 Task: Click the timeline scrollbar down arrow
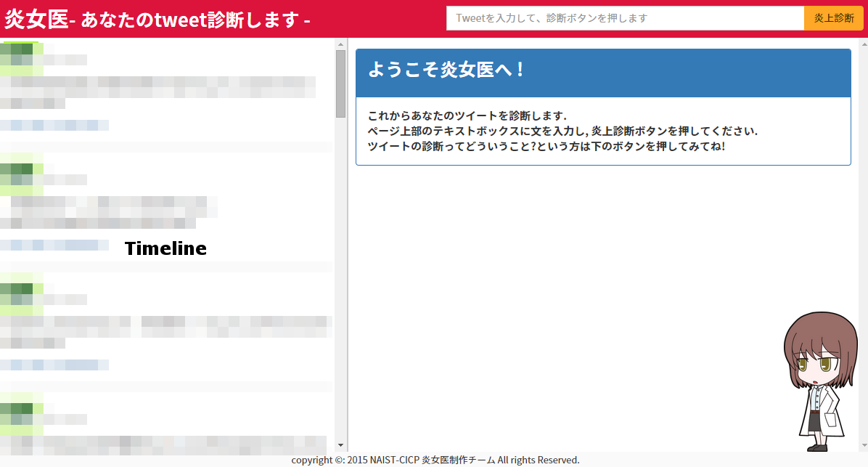tap(340, 445)
